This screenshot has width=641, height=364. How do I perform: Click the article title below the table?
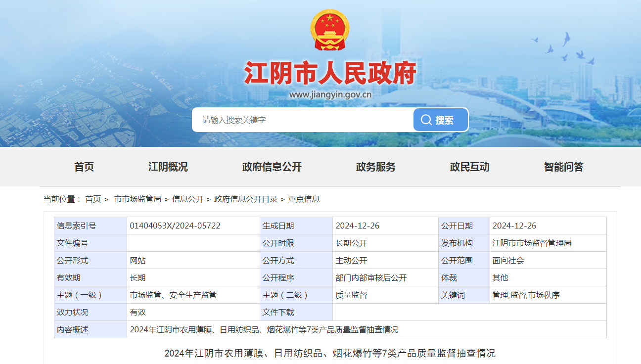point(330,353)
